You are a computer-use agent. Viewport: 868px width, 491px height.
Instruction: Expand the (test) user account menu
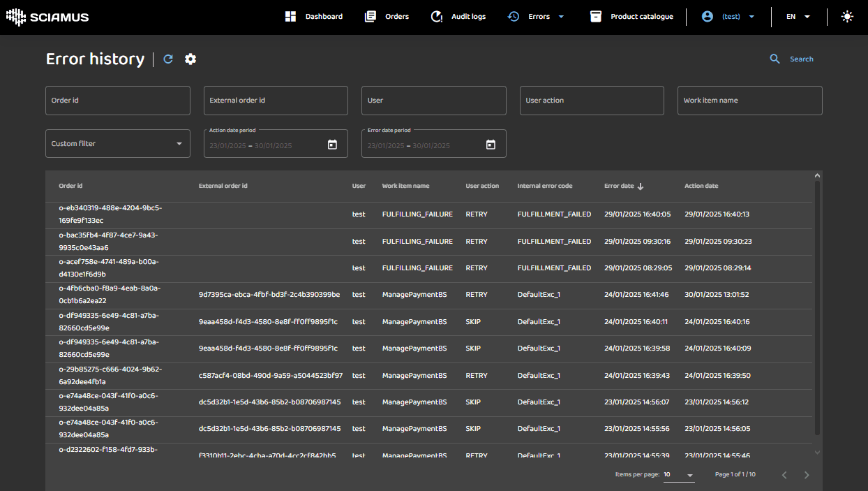pyautogui.click(x=728, y=17)
